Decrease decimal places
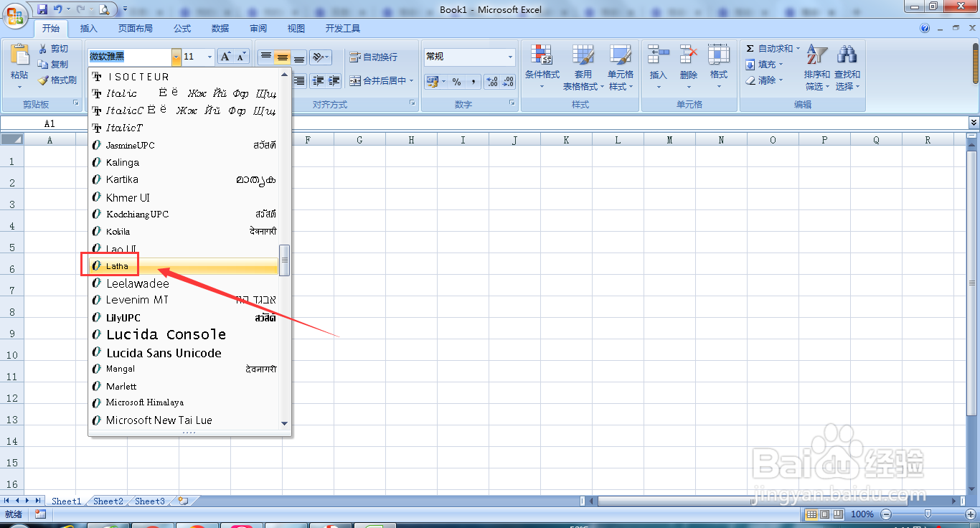 pyautogui.click(x=508, y=82)
